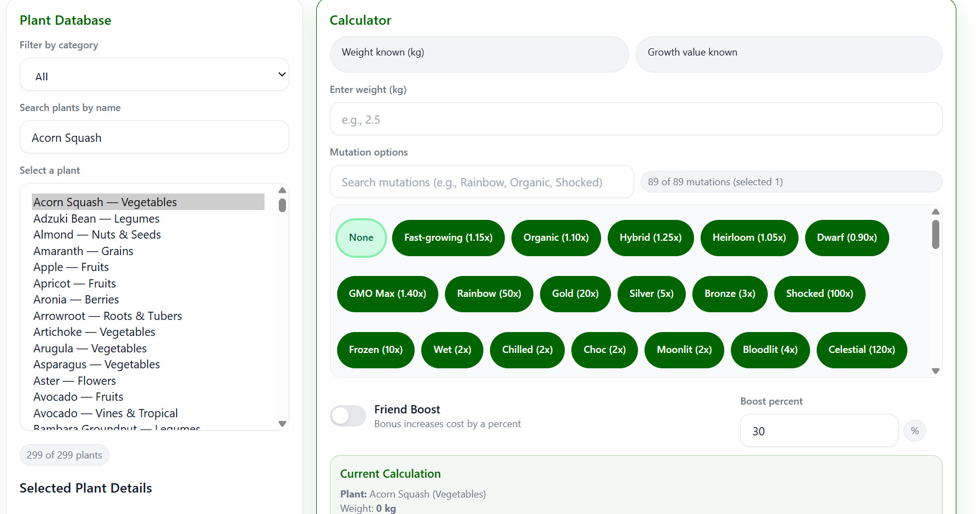Click the plant list scrollbar down arrow
The width and height of the screenshot is (980, 514).
(x=282, y=424)
